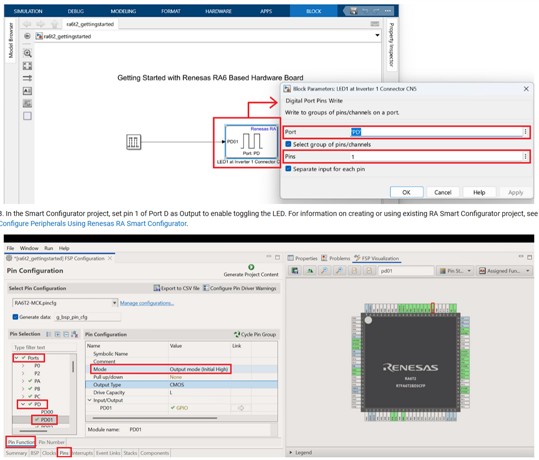Switch to the Clocks tab
This screenshot has height=460, width=539.
click(48, 453)
